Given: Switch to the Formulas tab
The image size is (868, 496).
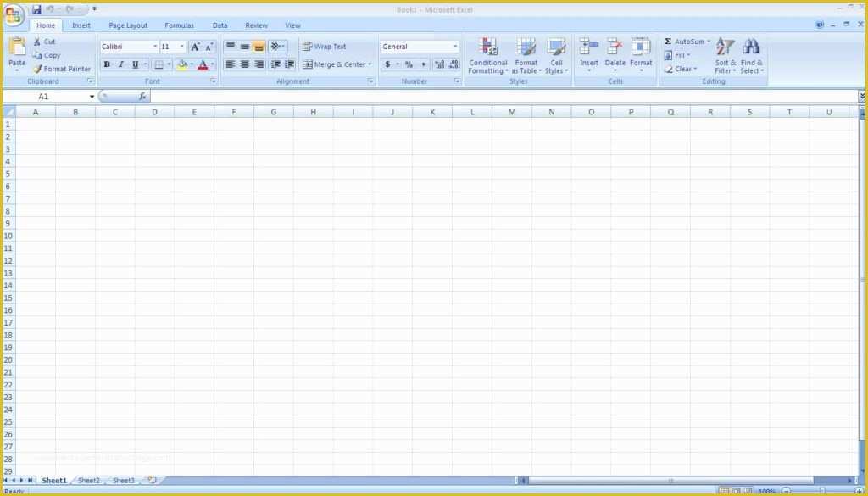Looking at the screenshot, I should coord(180,25).
